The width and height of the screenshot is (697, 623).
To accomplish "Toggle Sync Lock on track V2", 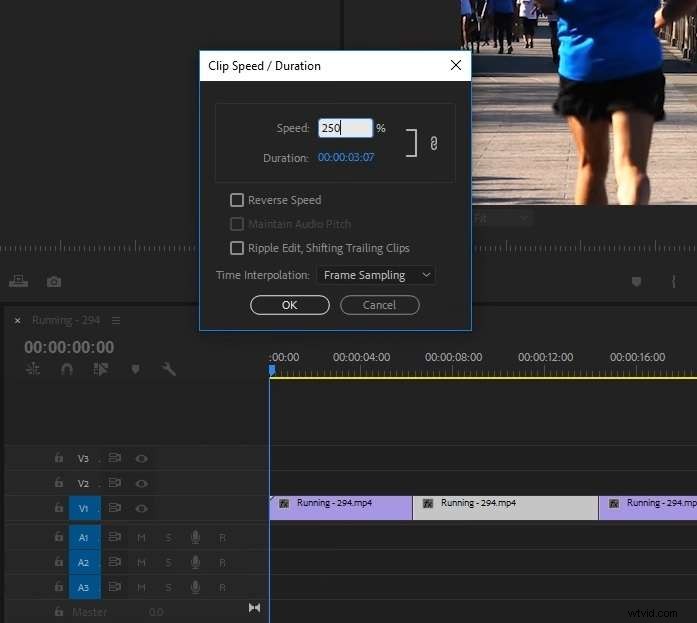I will [115, 482].
